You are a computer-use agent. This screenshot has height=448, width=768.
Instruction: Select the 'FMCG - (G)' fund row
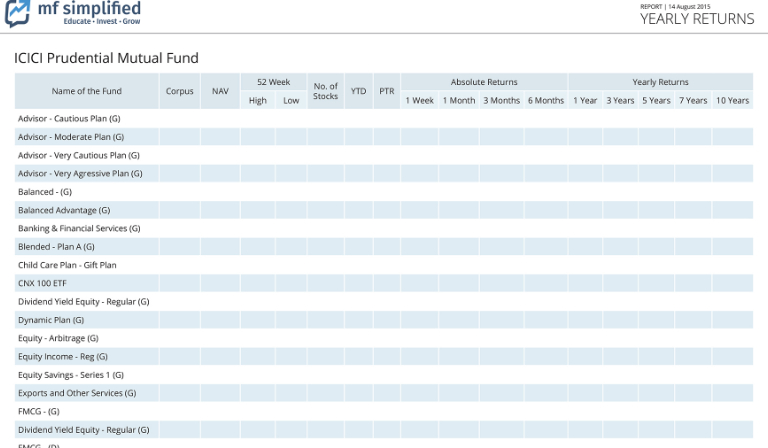pos(384,411)
